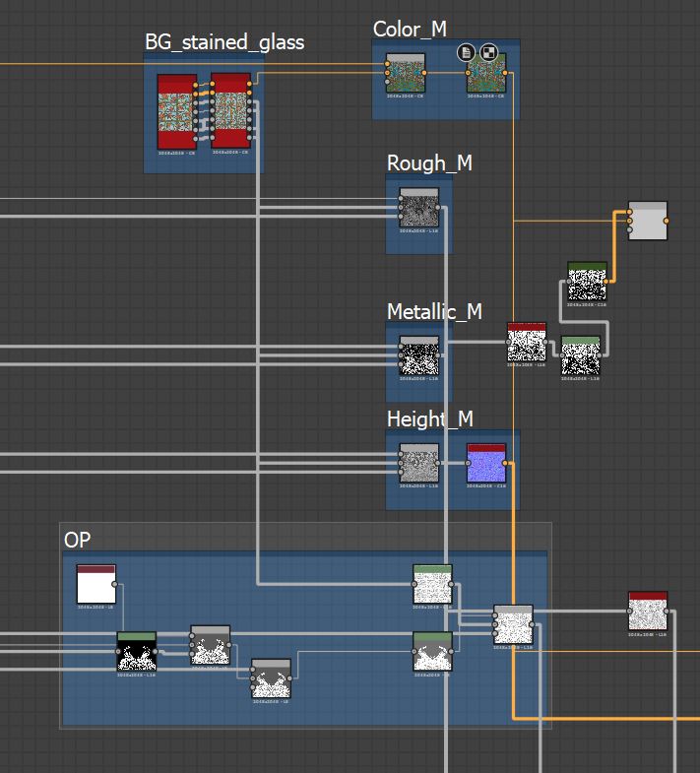Select the black-and-white node in Metallic_M frame
The image size is (700, 773).
(418, 355)
